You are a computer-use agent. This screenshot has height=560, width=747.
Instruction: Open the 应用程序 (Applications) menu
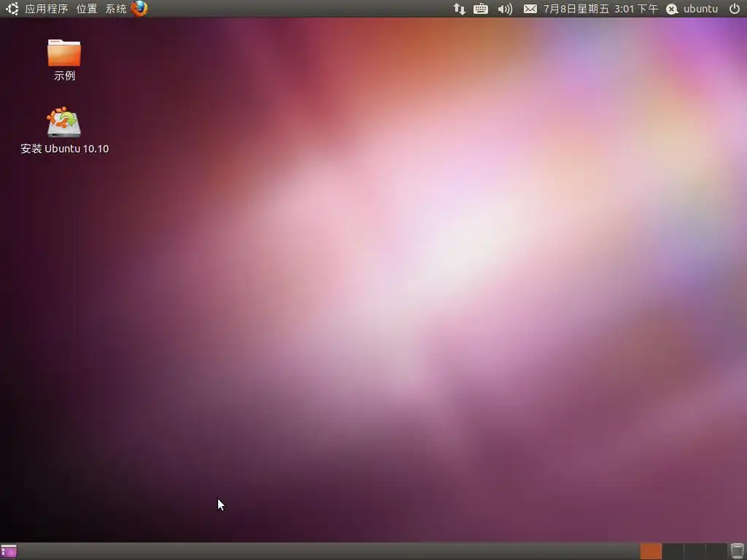pos(46,9)
